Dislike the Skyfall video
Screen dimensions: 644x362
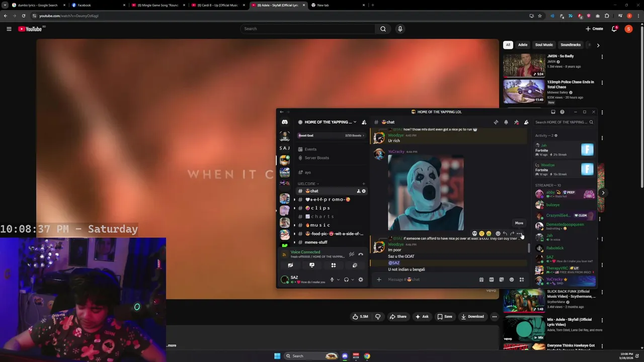pyautogui.click(x=378, y=317)
